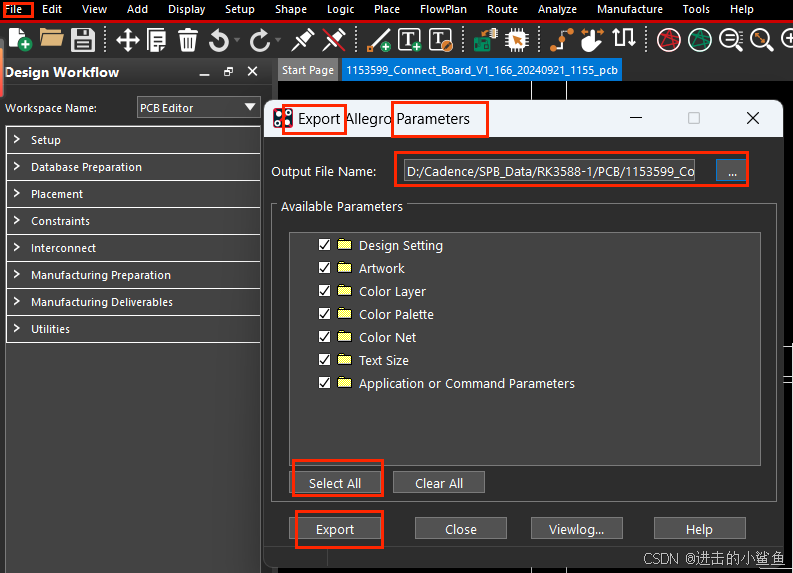Viewport: 793px width, 573px height.
Task: Click the Help button in dialog
Action: [699, 529]
